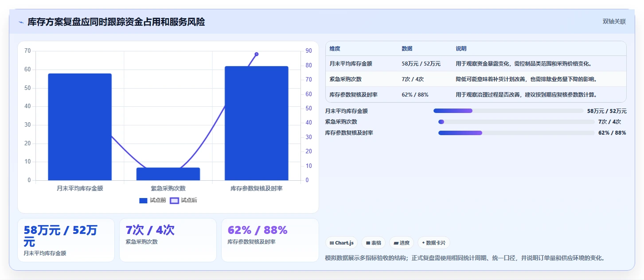This screenshot has height=280, width=644.
Task: Click the 数据 table column header
Action: click(x=407, y=49)
